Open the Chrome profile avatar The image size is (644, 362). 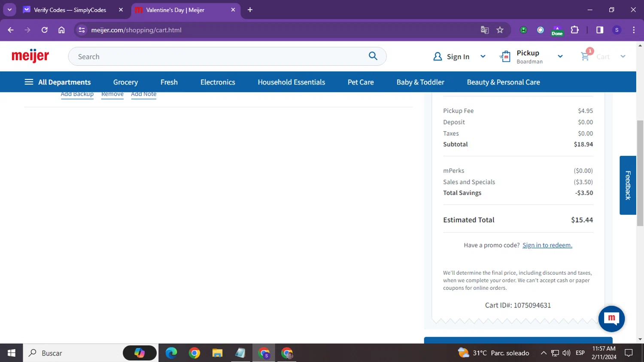(617, 30)
